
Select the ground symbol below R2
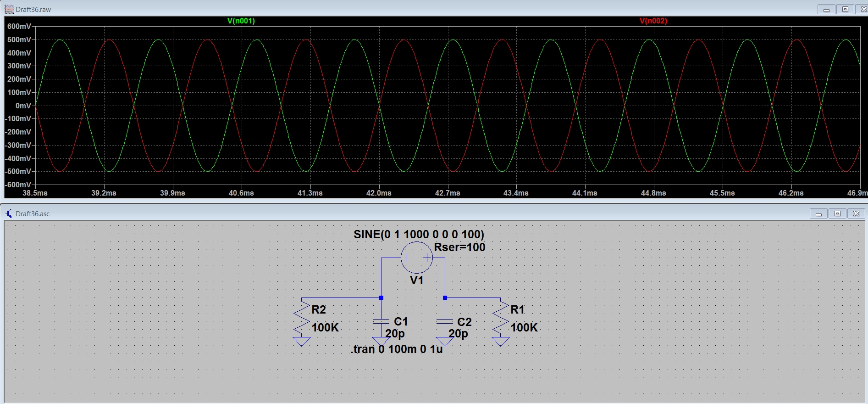(302, 342)
